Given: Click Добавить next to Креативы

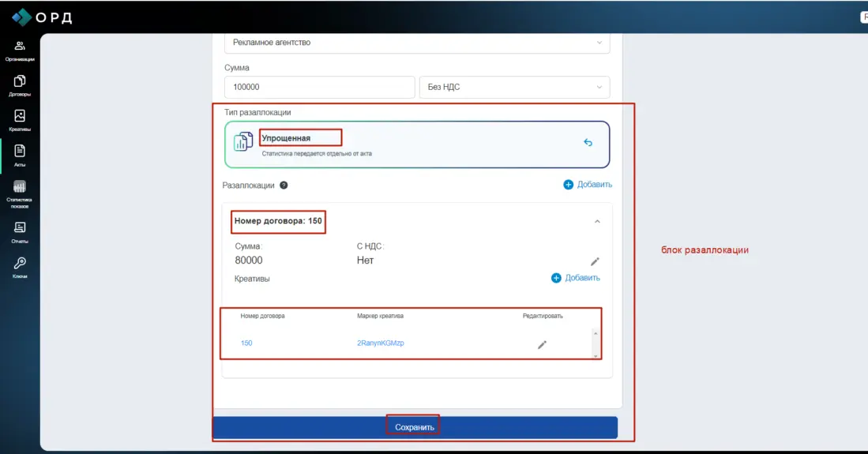Looking at the screenshot, I should pos(576,278).
